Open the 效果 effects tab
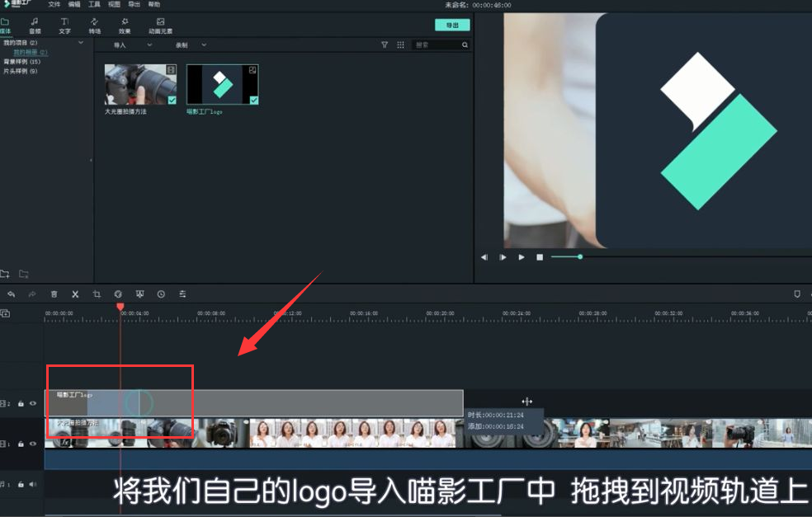Image resolution: width=812 pixels, height=517 pixels. [125, 26]
